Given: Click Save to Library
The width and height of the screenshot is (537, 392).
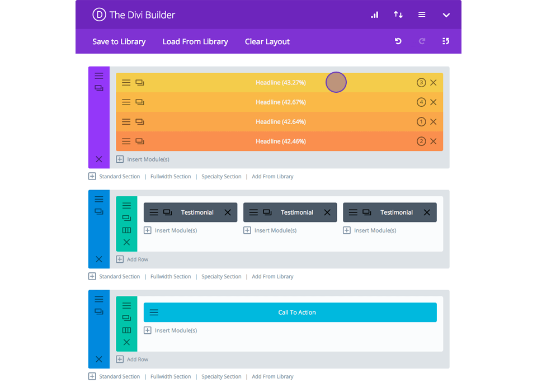Looking at the screenshot, I should [x=119, y=41].
